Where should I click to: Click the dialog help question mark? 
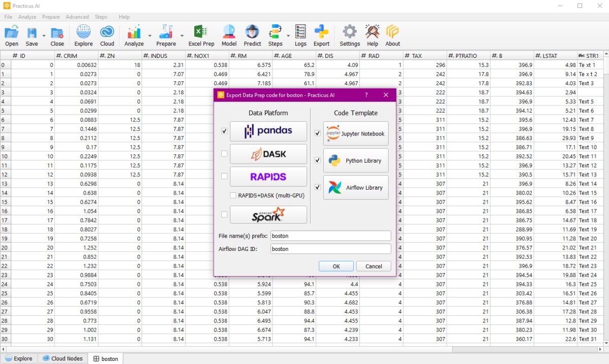366,95
